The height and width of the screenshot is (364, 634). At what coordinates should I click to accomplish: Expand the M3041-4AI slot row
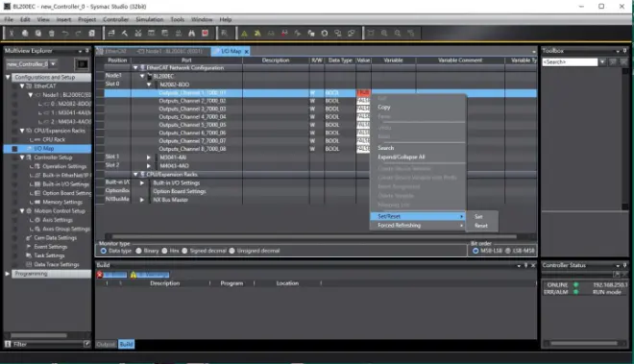tap(148, 158)
